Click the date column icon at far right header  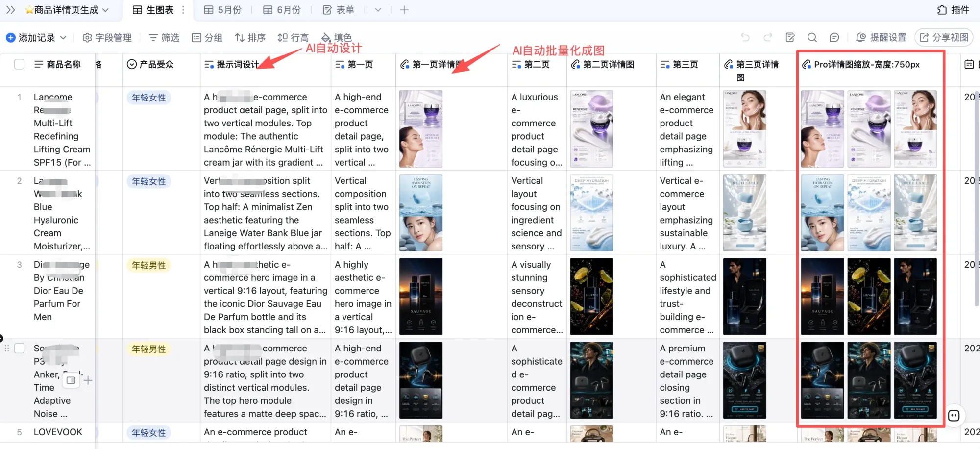point(969,64)
